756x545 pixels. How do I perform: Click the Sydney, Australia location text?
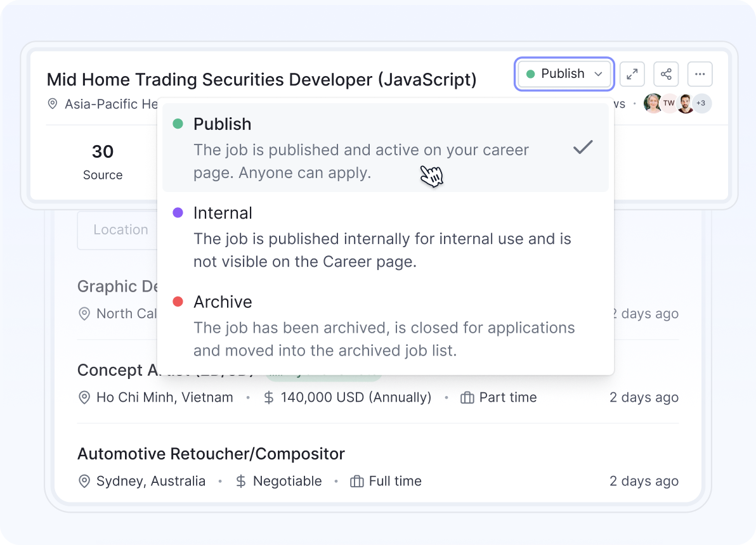click(151, 482)
